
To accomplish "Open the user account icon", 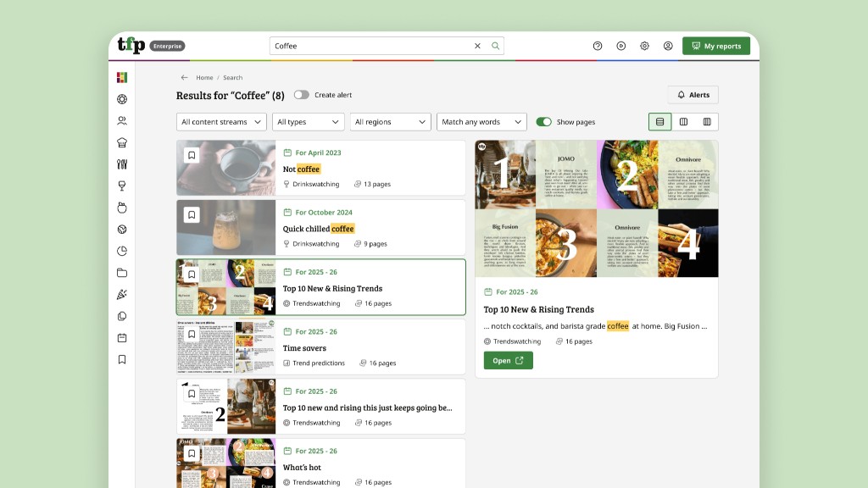I will tap(668, 46).
